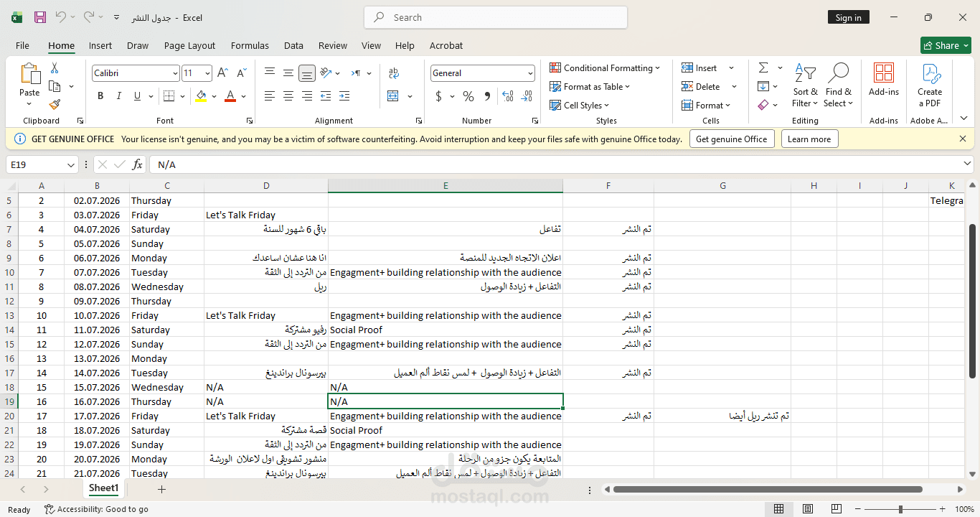This screenshot has height=517, width=980.
Task: Click the Insert Function fx icon
Action: 138,164
